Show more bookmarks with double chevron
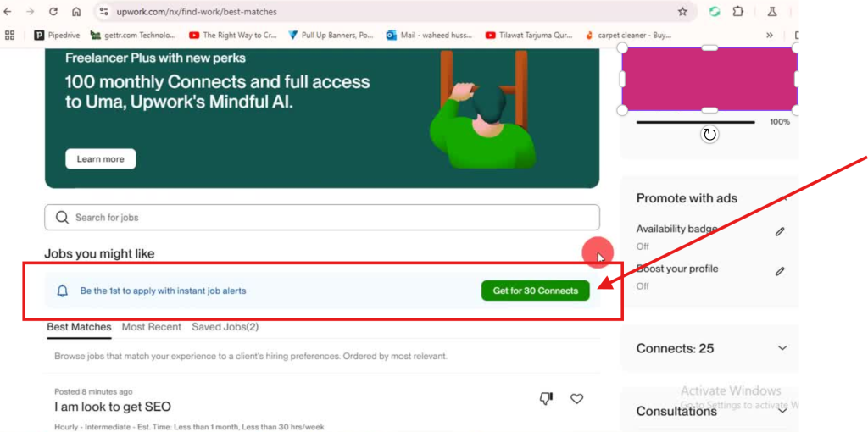This screenshot has height=432, width=868. coord(770,35)
